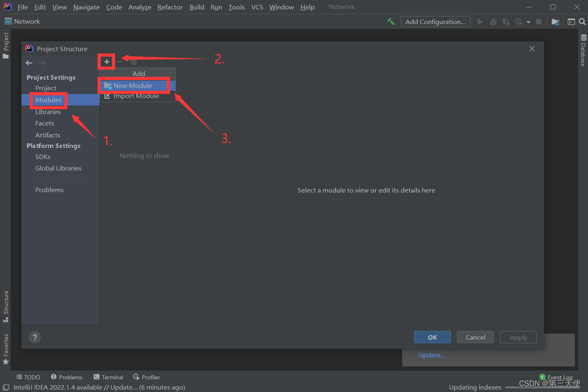Click the plus Add button above module list
Viewport: 588px width, 392px height.
(x=107, y=62)
